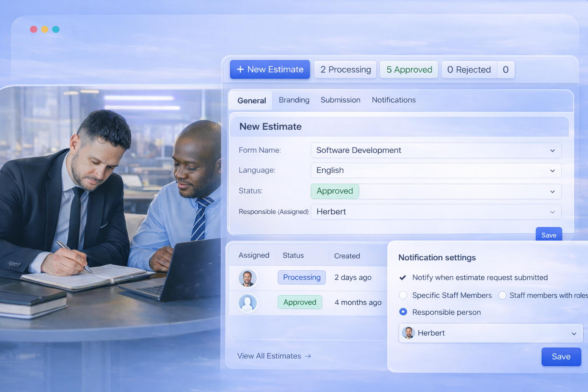Open the Responsible (Assigned) dropdown
The width and height of the screenshot is (588, 392).
tap(436, 212)
